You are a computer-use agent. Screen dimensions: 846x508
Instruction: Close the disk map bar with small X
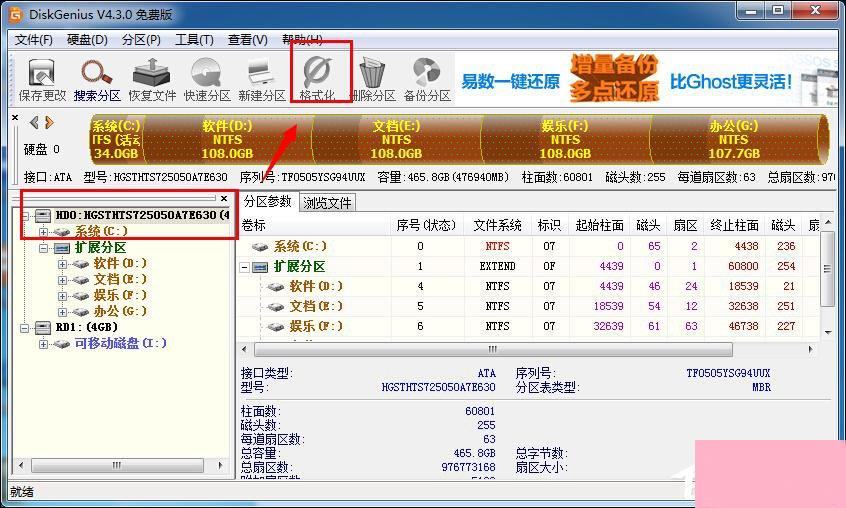point(15,118)
